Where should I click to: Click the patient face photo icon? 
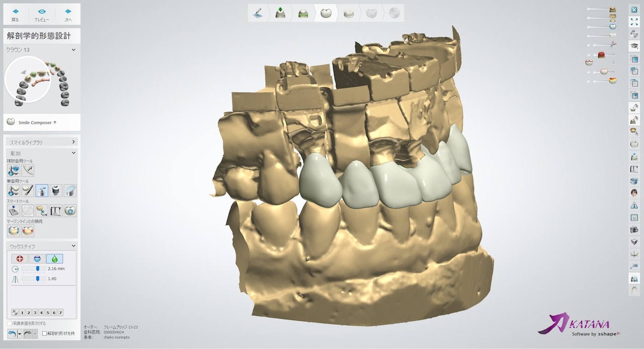tap(634, 193)
